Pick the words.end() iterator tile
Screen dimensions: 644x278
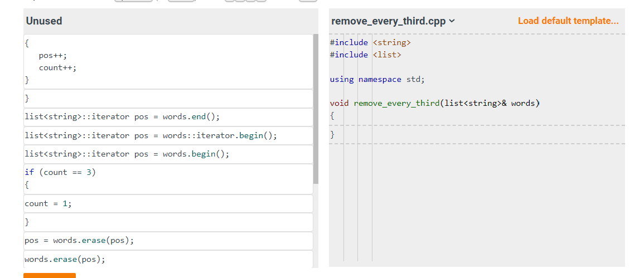(168, 117)
